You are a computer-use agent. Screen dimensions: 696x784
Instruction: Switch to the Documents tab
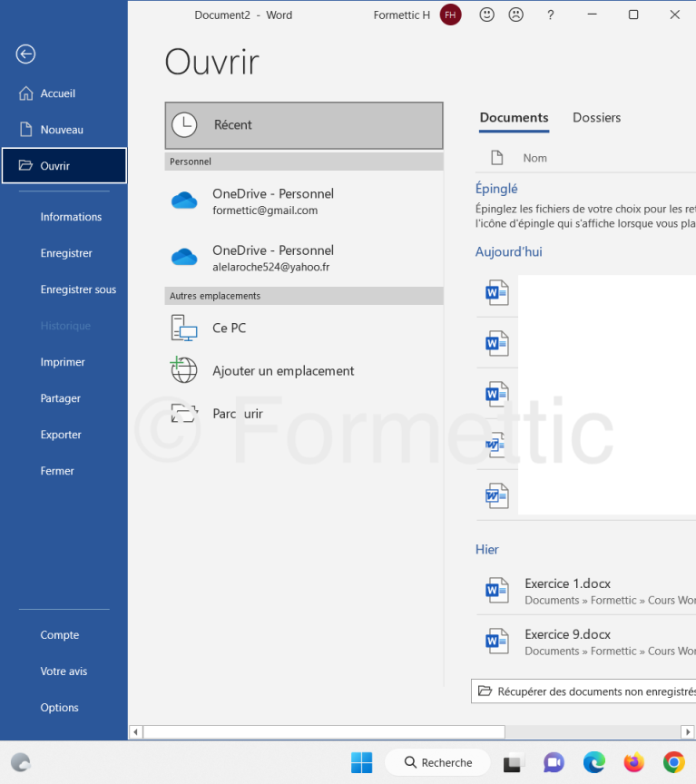click(514, 118)
